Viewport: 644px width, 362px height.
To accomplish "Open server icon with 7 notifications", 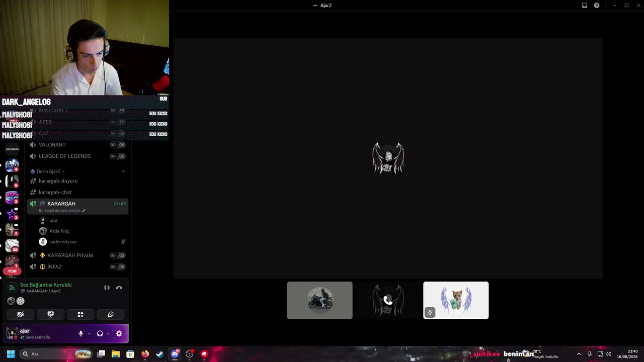I will pos(12,230).
